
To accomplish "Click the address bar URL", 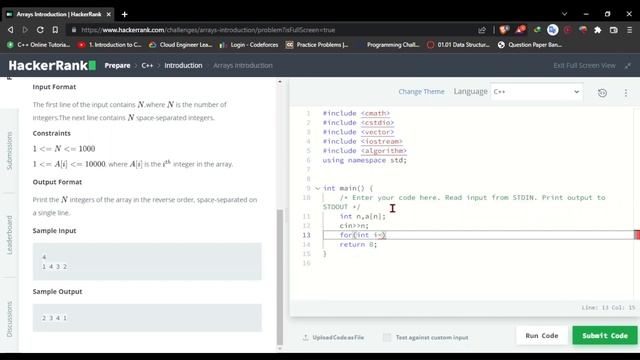I will pos(208,30).
